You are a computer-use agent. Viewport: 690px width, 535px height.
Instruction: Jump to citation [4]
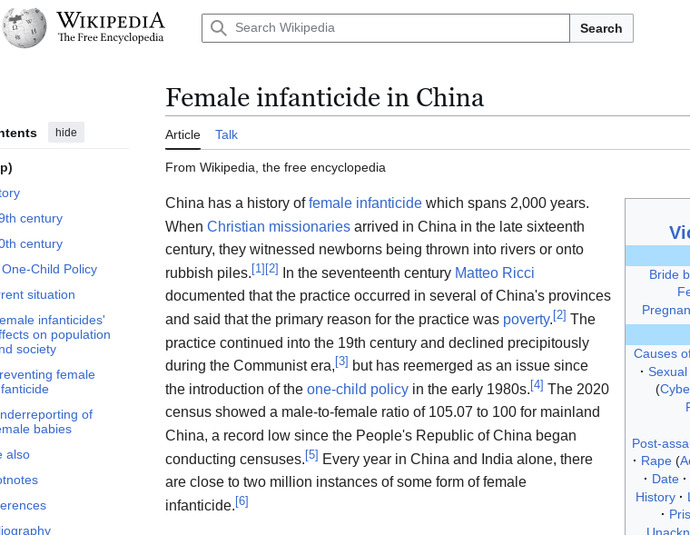(537, 385)
